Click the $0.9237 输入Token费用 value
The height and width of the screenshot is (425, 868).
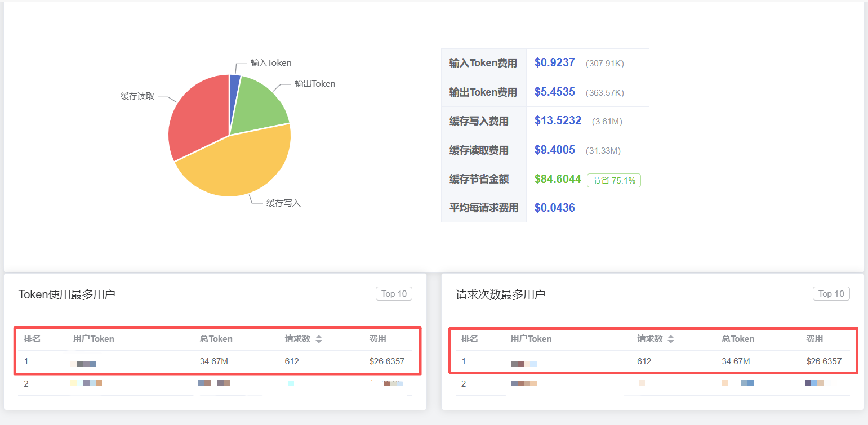[x=554, y=63]
